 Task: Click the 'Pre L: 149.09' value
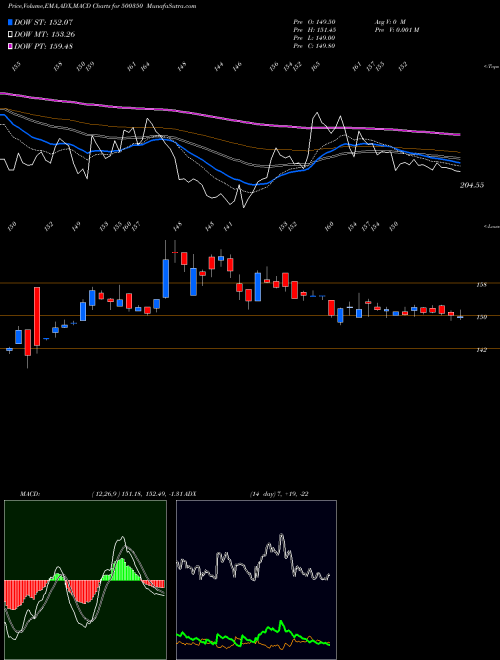[314, 38]
